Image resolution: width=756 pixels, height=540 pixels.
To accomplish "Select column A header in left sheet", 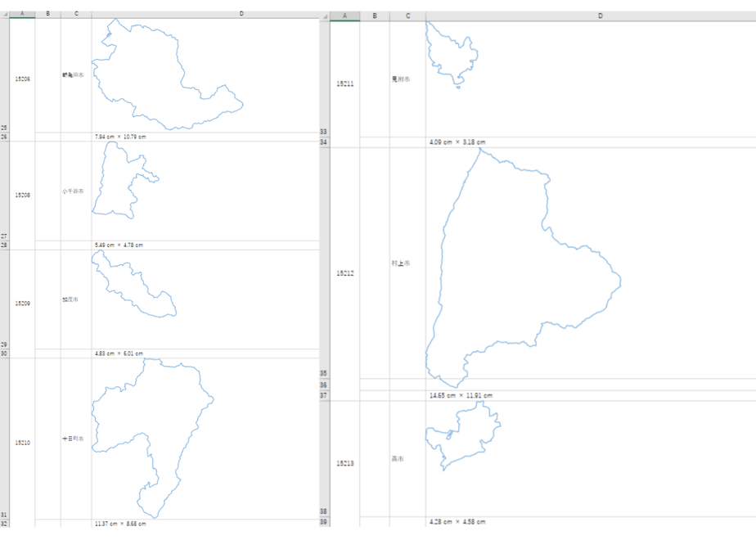I will (x=22, y=14).
